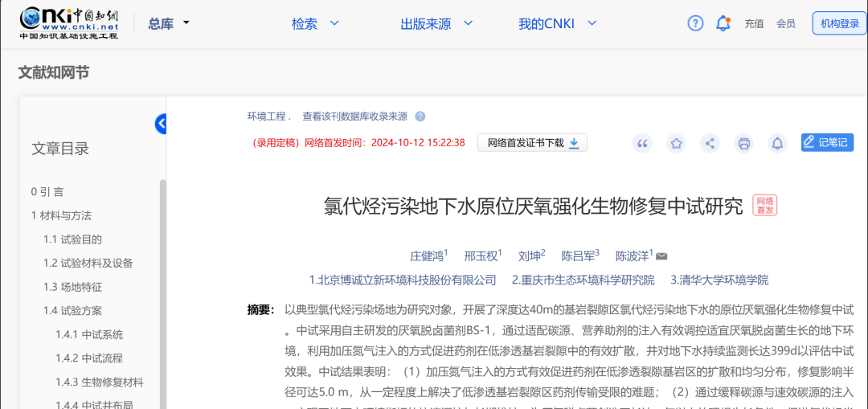
Task: Click 网络首发证书下载 button
Action: point(533,143)
